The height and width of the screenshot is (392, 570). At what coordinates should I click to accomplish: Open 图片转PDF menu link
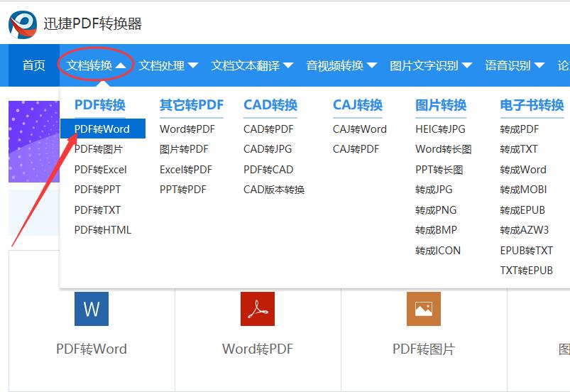(x=184, y=149)
